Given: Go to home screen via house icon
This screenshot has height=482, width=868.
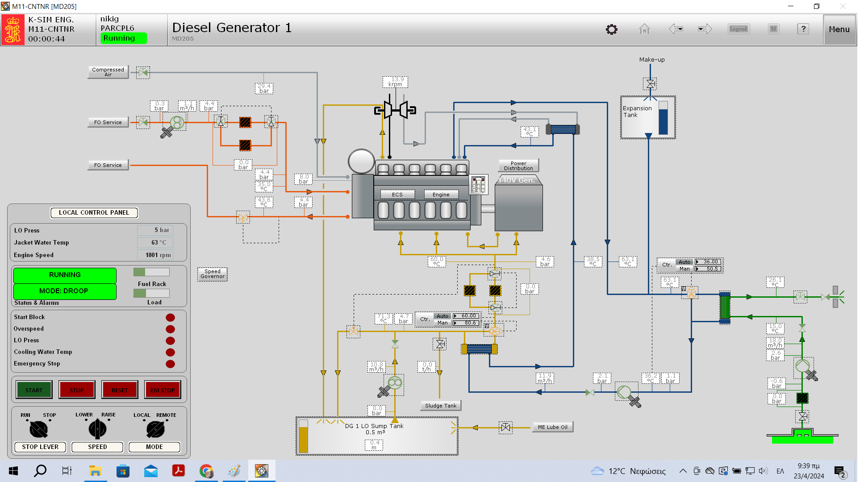Looking at the screenshot, I should point(644,29).
